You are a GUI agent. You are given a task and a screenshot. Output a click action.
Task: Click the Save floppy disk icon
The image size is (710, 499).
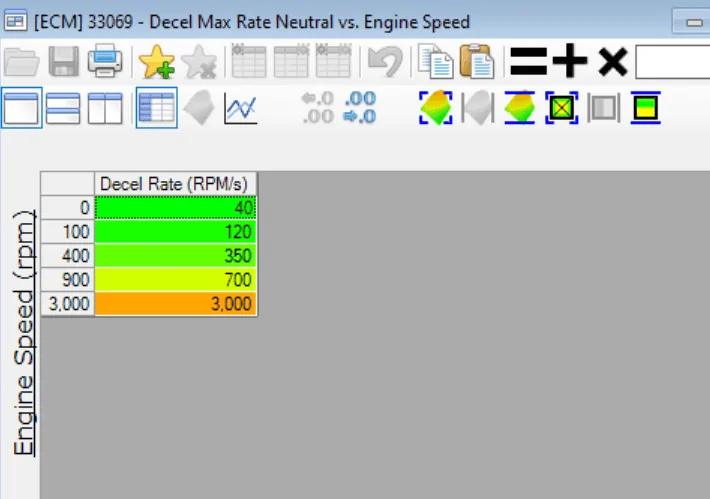(x=63, y=61)
